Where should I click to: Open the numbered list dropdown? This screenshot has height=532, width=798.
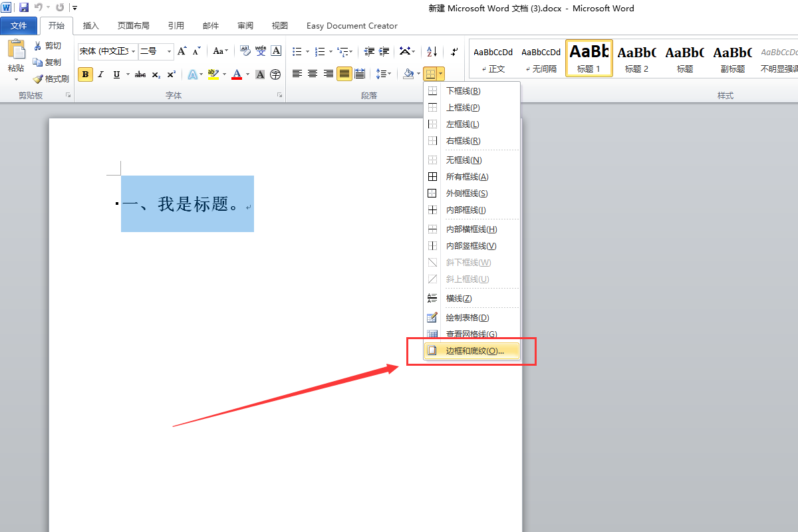[x=330, y=51]
